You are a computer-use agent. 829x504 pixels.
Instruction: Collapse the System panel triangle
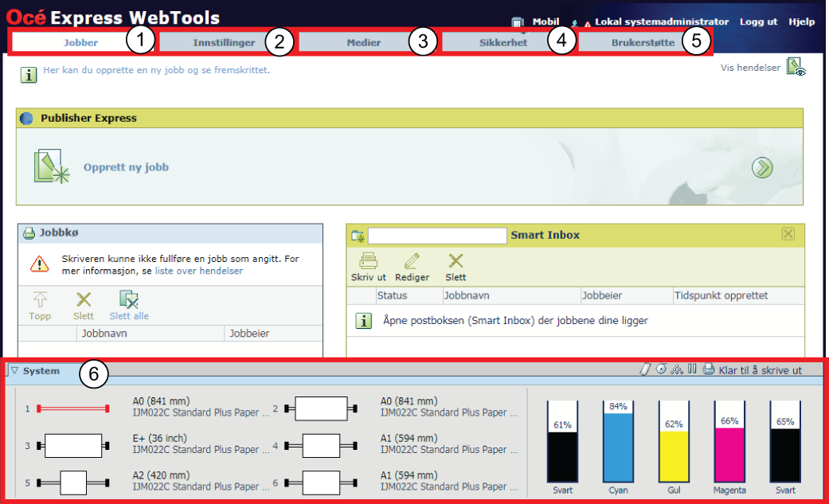click(15, 371)
